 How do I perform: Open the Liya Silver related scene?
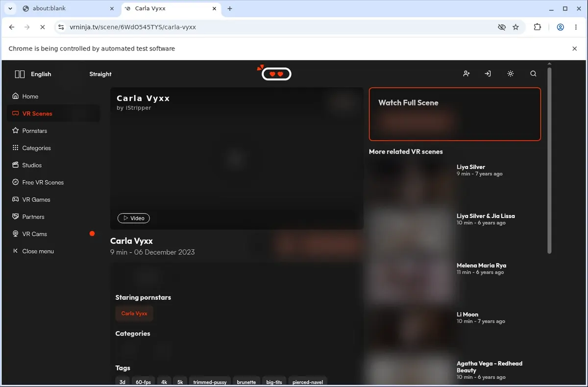471,167
